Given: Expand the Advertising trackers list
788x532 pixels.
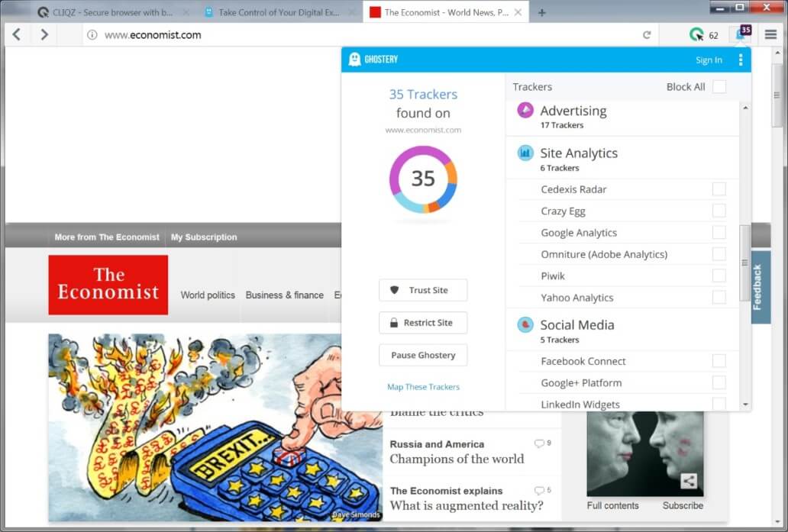Looking at the screenshot, I should pos(573,111).
